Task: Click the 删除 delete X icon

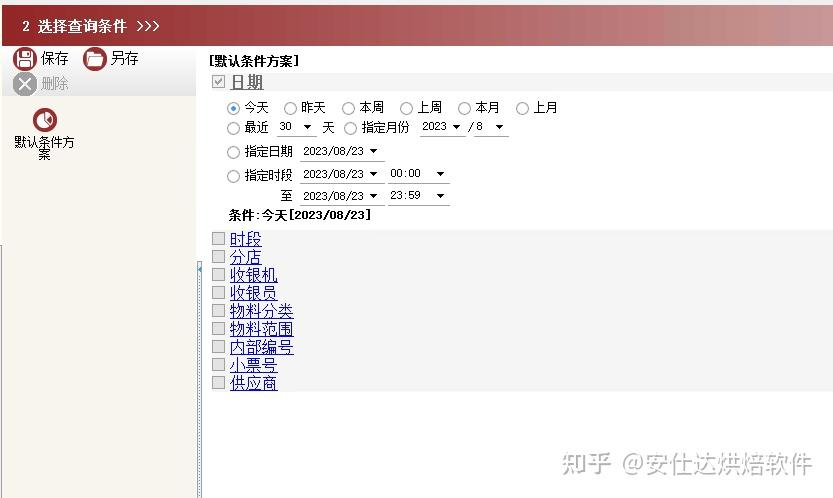Action: point(24,84)
